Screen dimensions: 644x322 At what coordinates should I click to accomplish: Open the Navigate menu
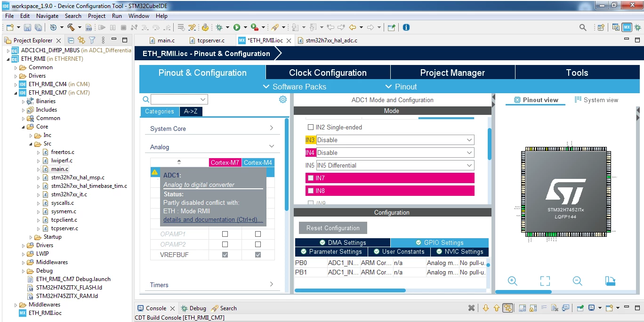coord(48,16)
